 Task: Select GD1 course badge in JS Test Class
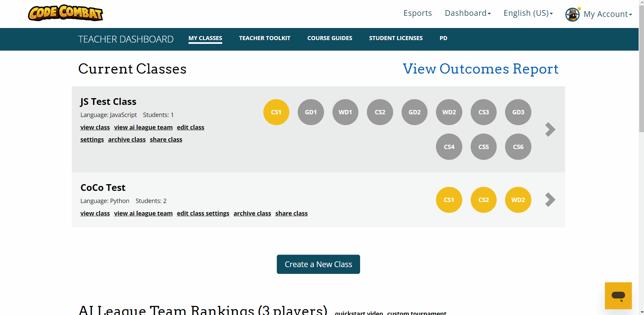[311, 112]
